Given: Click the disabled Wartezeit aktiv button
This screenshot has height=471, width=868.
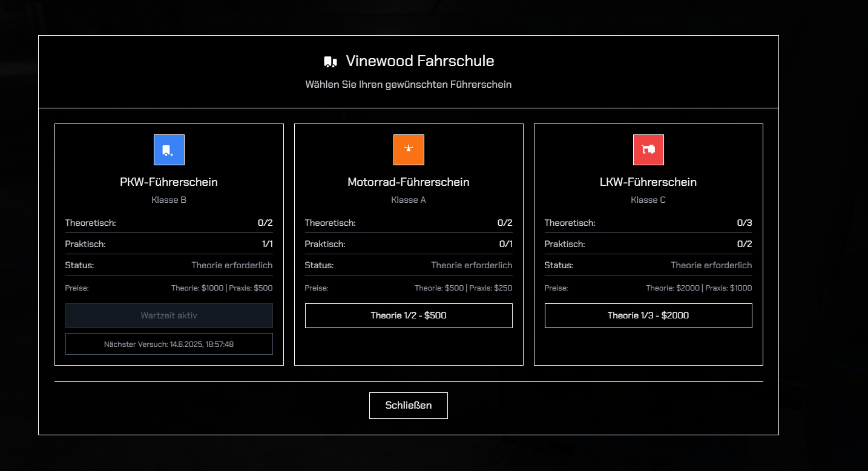Looking at the screenshot, I should pos(169,315).
